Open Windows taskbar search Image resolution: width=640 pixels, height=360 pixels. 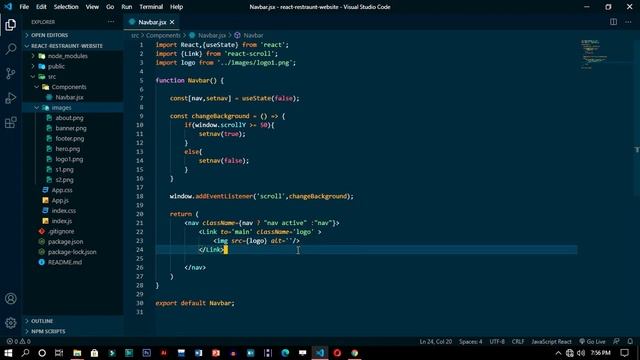coord(25,353)
